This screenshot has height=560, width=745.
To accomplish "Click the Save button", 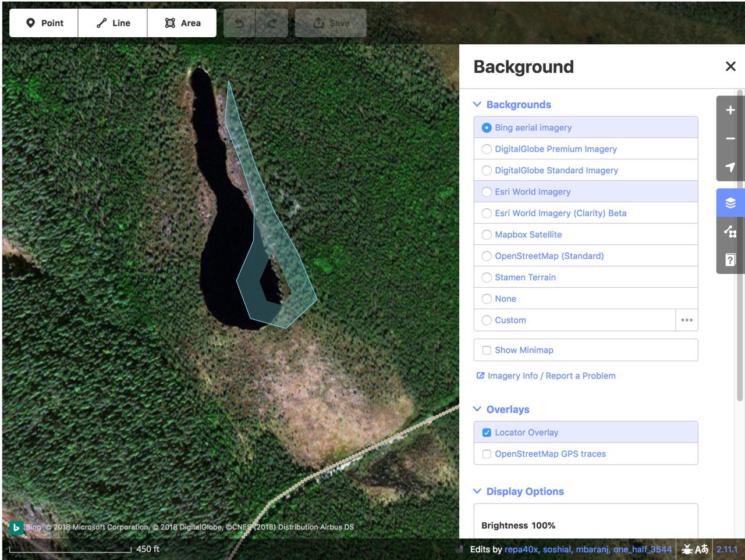I will point(331,23).
